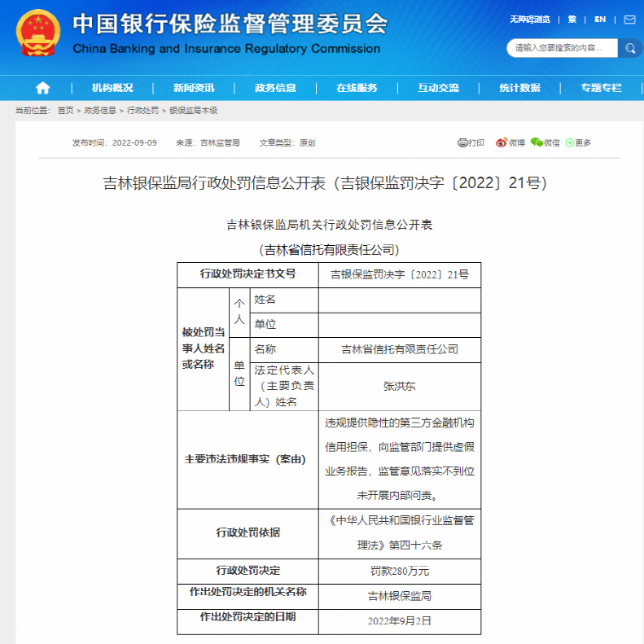Click the printer icon to print (打印)

coord(471,142)
